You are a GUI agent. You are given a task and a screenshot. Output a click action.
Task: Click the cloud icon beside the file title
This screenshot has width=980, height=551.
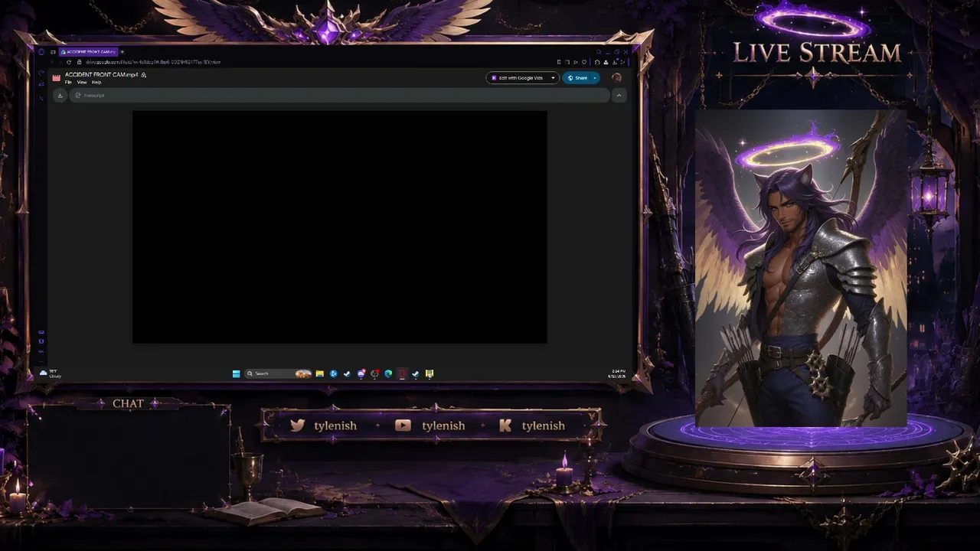coord(144,75)
